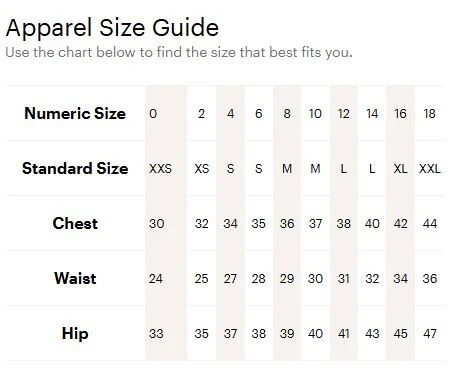469x374 pixels.
Task: Select hip measurement 47 cell
Action: [430, 334]
